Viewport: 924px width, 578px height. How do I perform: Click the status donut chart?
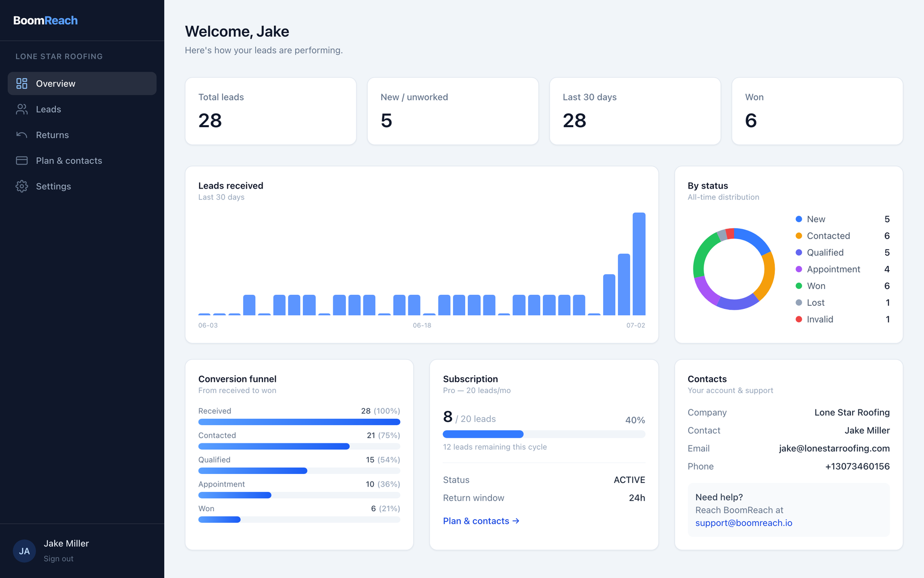click(x=734, y=269)
